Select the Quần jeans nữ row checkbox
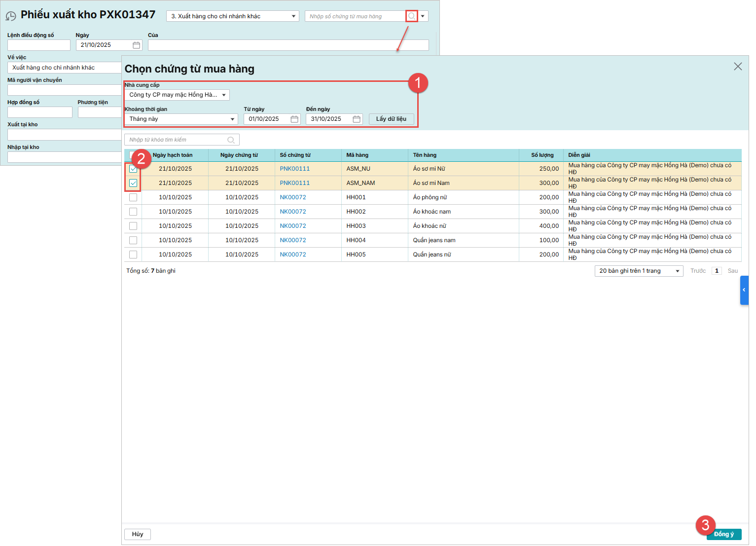 click(x=133, y=255)
